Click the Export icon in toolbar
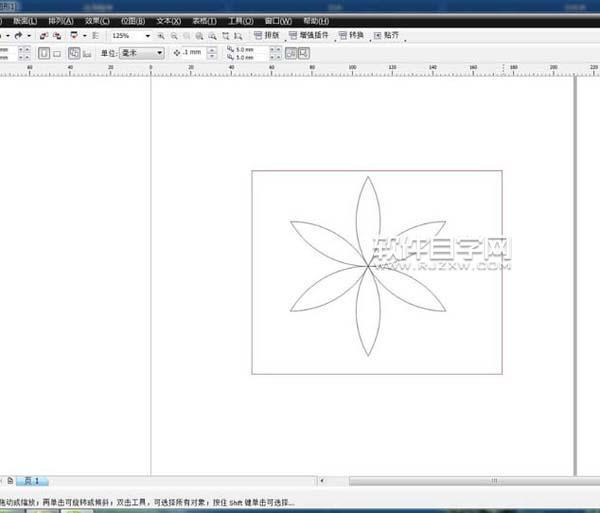Screen dimensions: 600x513 (x=55, y=35)
